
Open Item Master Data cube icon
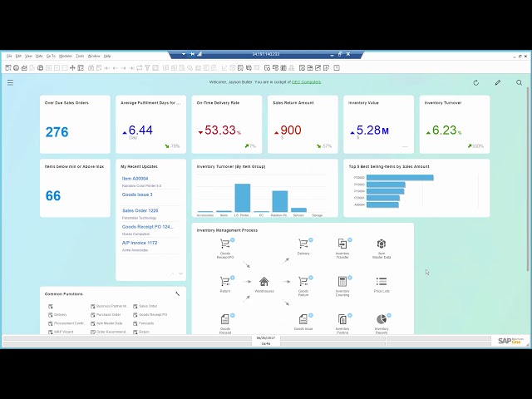(x=382, y=244)
